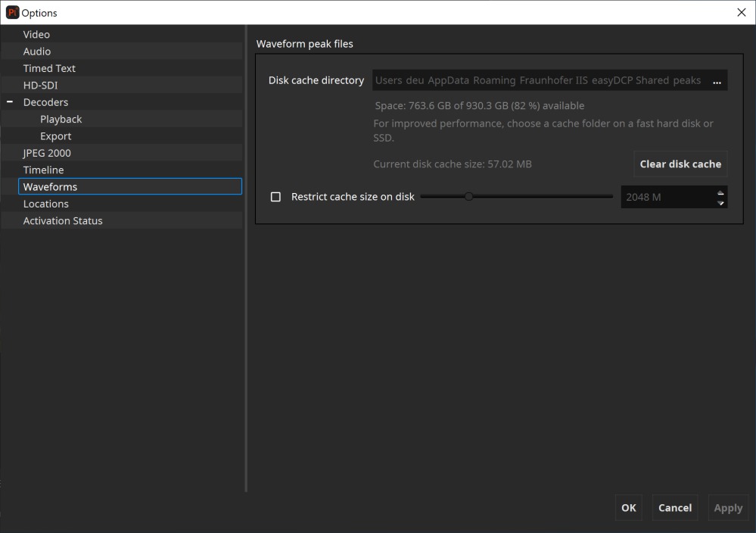Select Export under Decoders

[56, 136]
